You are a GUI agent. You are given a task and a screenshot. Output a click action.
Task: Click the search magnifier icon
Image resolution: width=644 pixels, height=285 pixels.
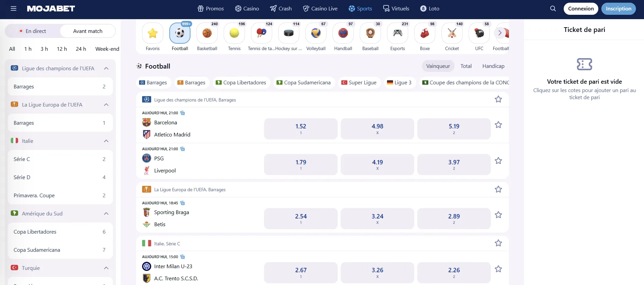(x=553, y=8)
